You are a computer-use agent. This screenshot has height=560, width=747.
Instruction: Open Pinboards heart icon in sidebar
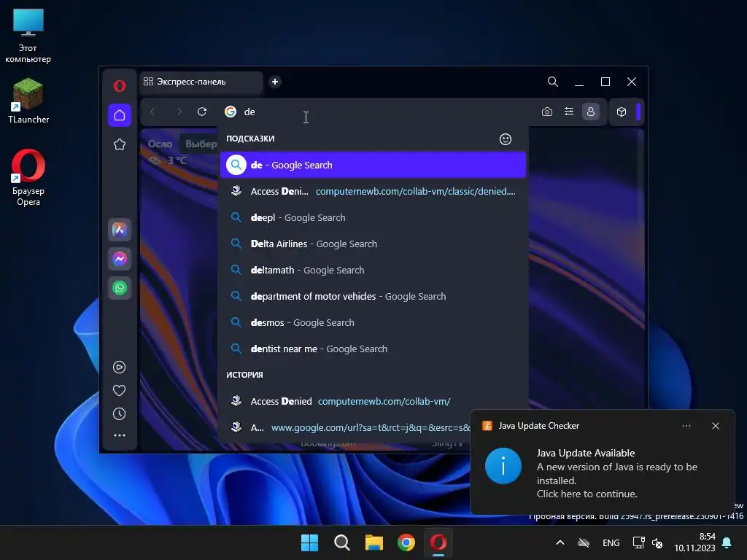[x=119, y=391]
